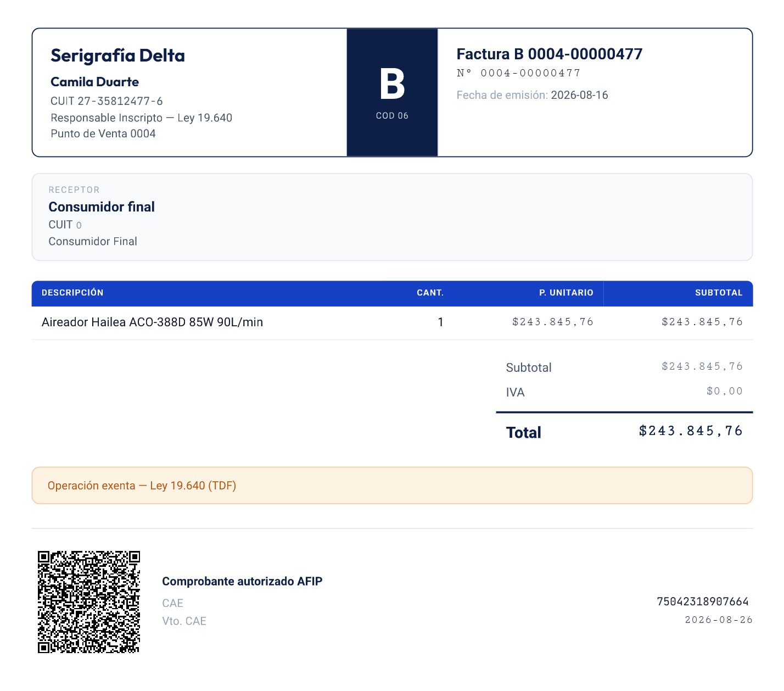This screenshot has width=784, height=691.
Task: Click the Comprobante autorizado AFIP label
Action: pos(242,581)
